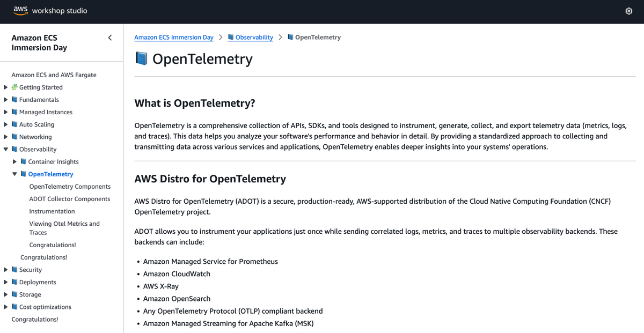Open Viewing Otel Metrics and Traces page
Viewport: 644px width, 333px height.
point(64,228)
